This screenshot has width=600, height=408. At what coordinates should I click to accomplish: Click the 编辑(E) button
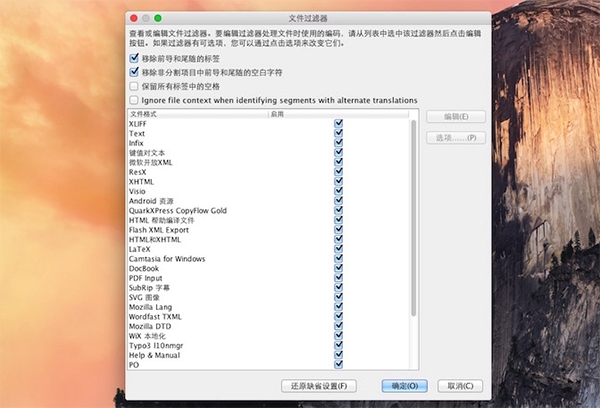456,116
